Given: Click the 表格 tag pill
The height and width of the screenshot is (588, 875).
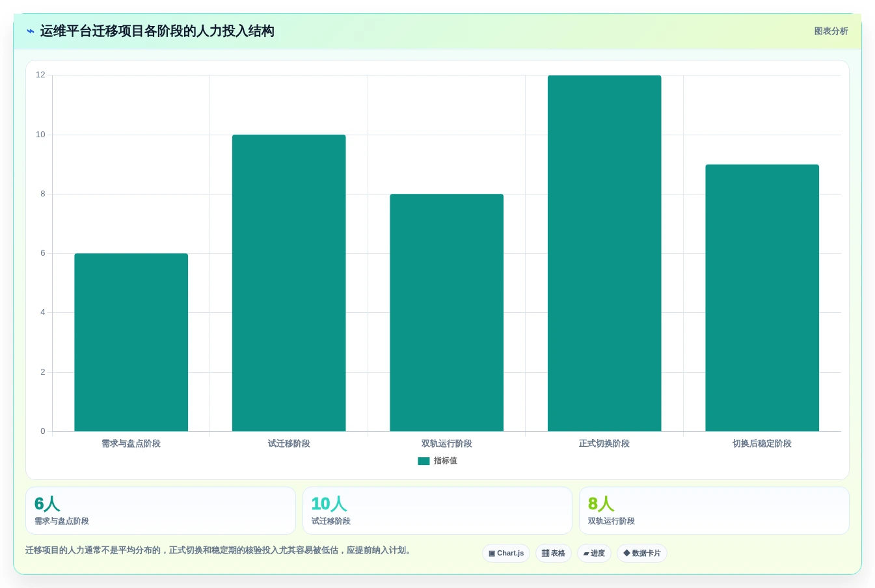Looking at the screenshot, I should tap(554, 553).
